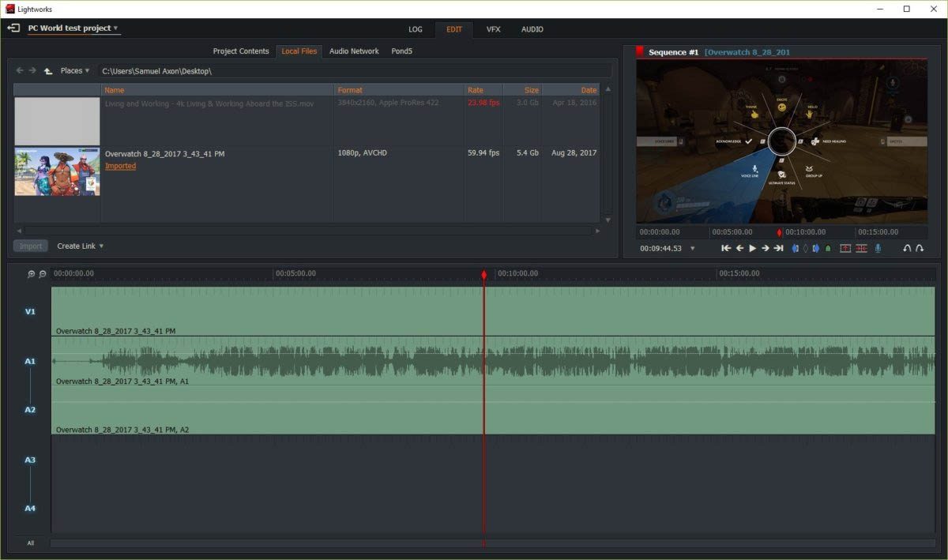Switch to the AUDIO workspace tab
948x560 pixels.
pyautogui.click(x=532, y=29)
